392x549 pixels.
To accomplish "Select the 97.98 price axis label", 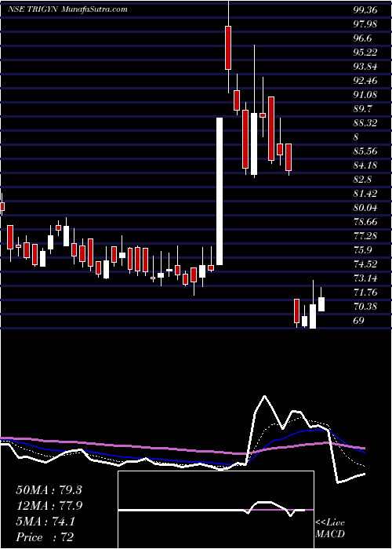I will [365, 24].
